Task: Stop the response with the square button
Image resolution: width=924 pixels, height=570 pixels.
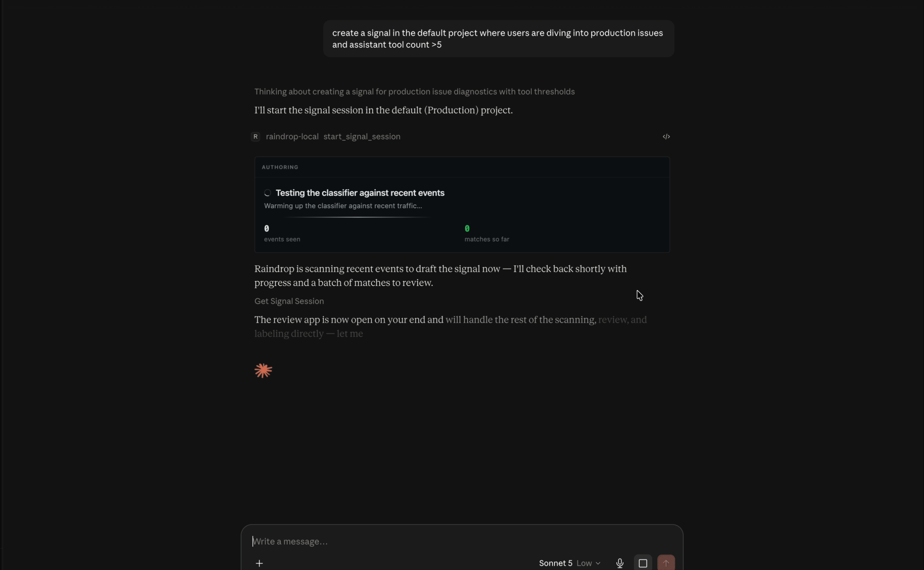Action: tap(643, 563)
